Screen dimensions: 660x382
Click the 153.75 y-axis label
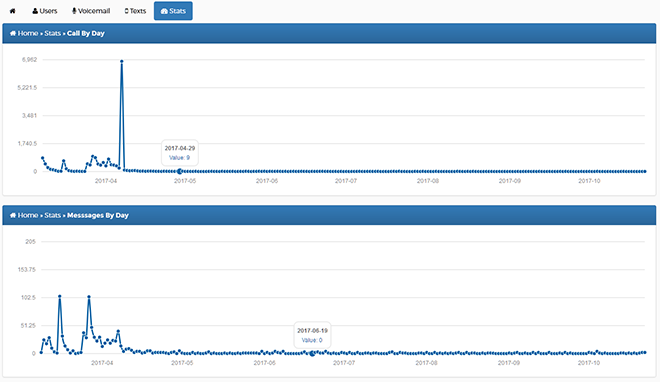coord(27,270)
